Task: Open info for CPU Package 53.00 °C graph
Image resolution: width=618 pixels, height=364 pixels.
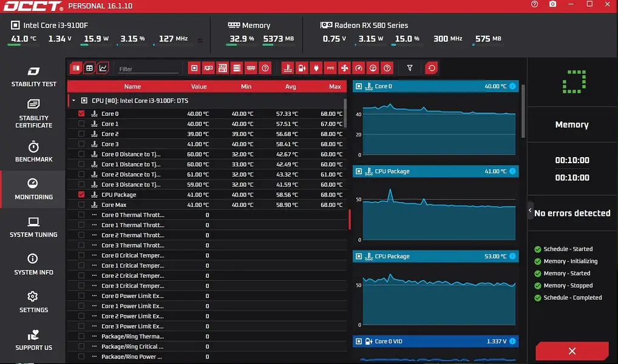Action: [x=512, y=256]
